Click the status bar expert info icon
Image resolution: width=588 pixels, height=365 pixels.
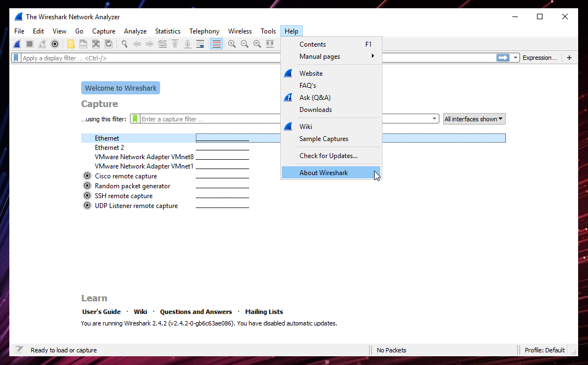19,350
